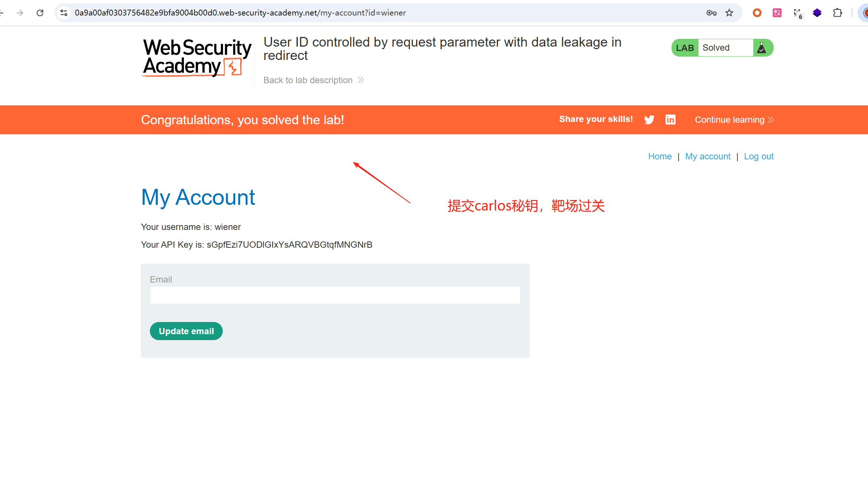Bookmark this page with the star icon
The height and width of the screenshot is (478, 868).
pyautogui.click(x=729, y=13)
